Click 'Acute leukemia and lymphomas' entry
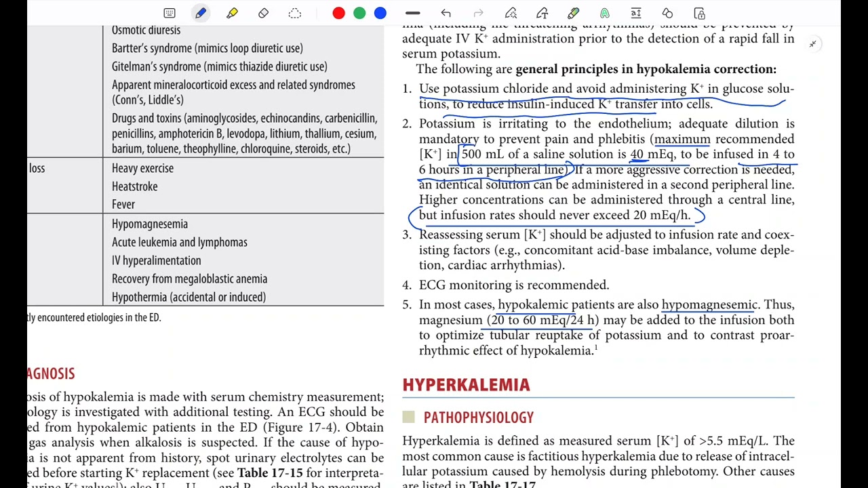Screen dimensions: 868x488 pos(180,242)
